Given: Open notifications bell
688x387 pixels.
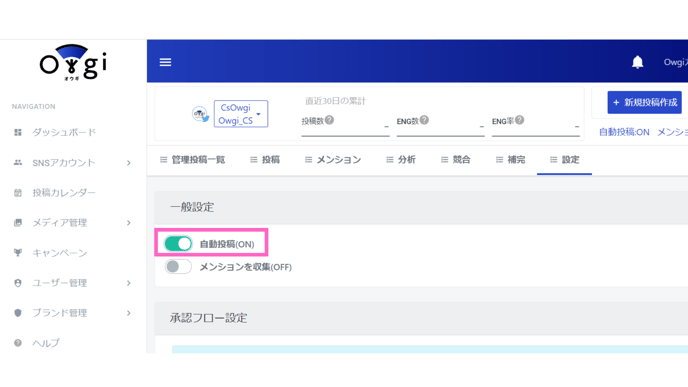Looking at the screenshot, I should point(638,62).
